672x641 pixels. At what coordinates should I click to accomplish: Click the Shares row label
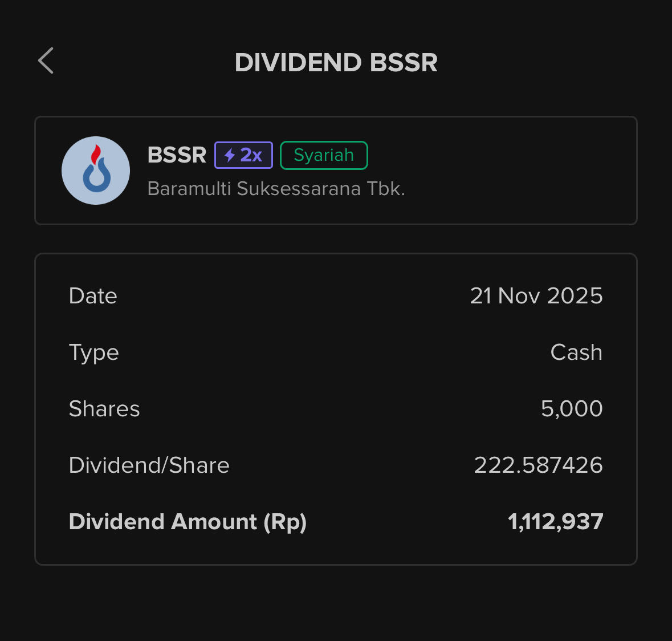104,409
